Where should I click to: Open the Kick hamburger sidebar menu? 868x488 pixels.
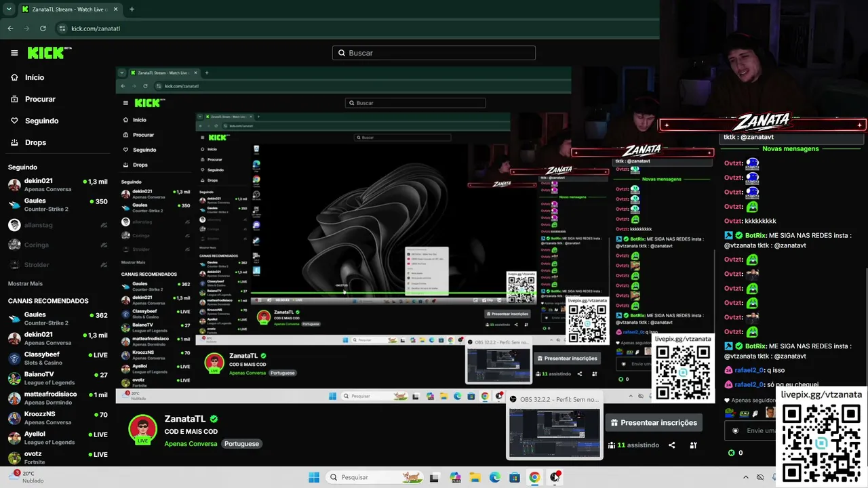click(14, 53)
